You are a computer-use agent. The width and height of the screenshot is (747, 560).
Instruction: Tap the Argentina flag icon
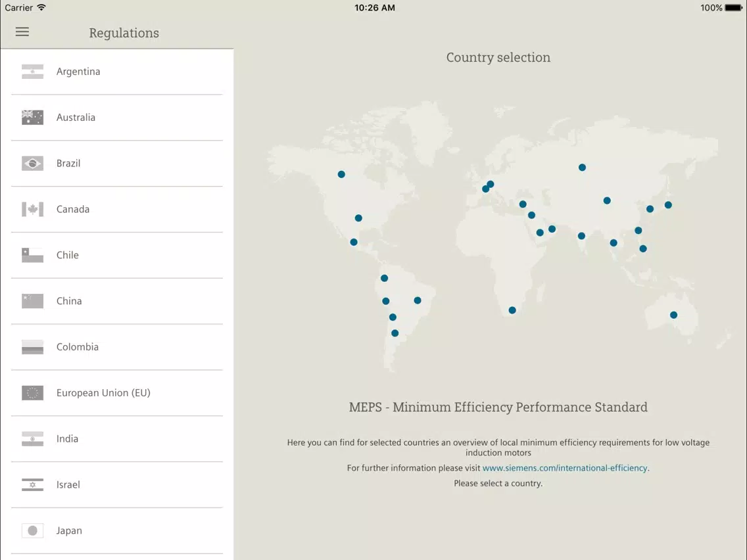[32, 72]
